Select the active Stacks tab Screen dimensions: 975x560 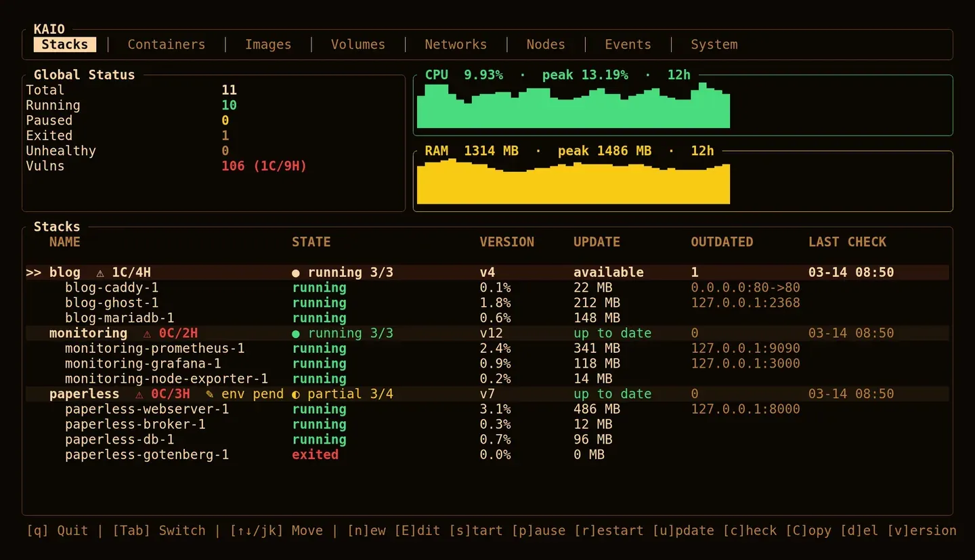[x=65, y=45]
